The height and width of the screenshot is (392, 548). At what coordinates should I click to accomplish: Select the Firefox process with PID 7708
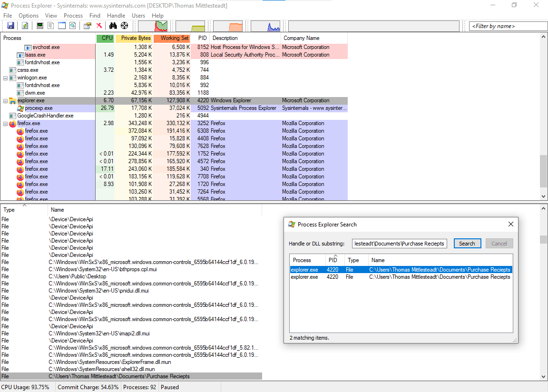pyautogui.click(x=174, y=176)
